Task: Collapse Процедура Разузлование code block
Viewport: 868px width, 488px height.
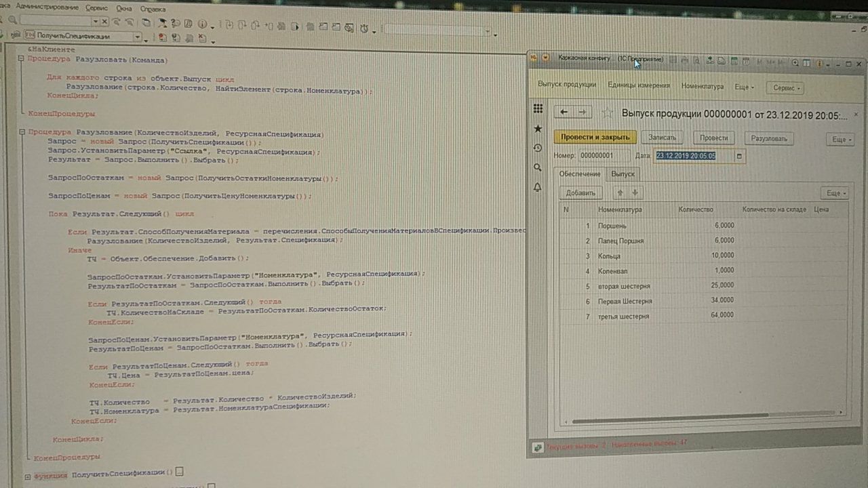Action: point(22,132)
